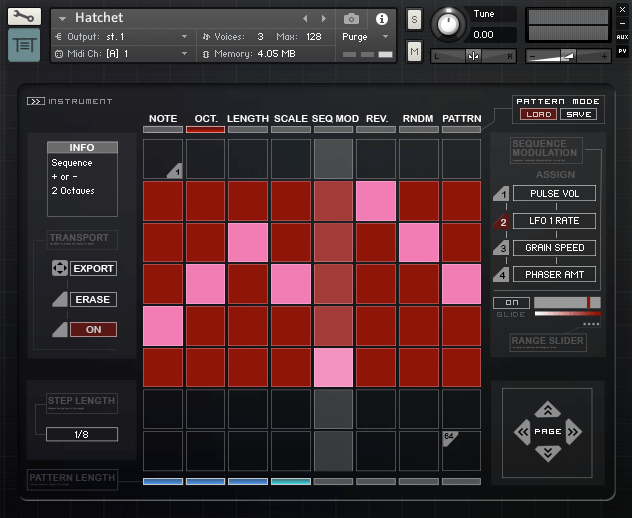Click the Glide amount slider
632x518 pixels.
point(567,302)
